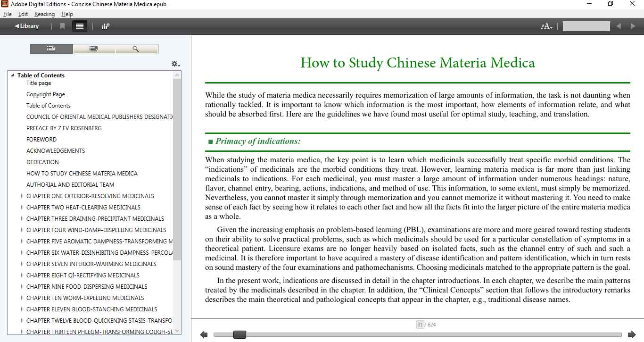Viewport: 644px width, 342px height.
Task: Open the panel options gear menu
Action: pyautogui.click(x=175, y=64)
